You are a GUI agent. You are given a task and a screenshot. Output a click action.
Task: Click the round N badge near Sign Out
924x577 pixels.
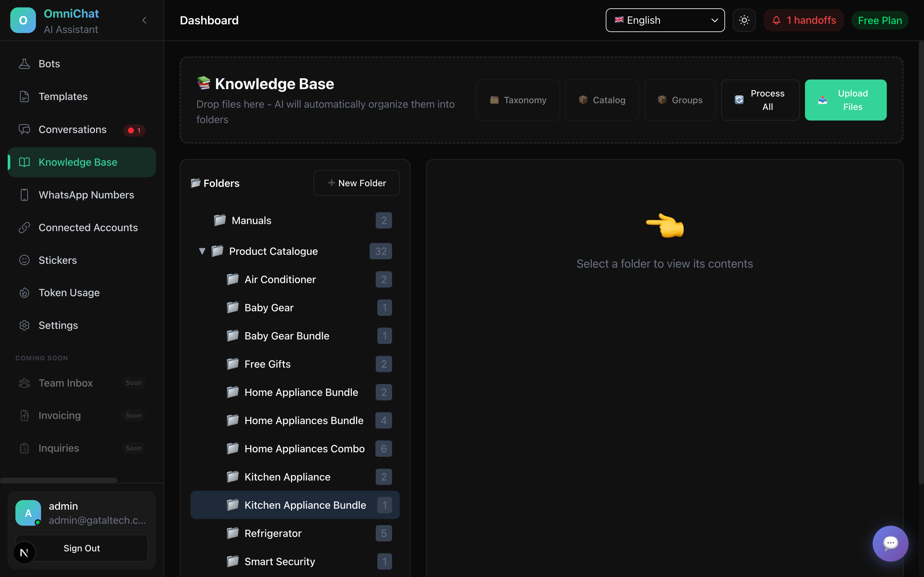point(24,552)
